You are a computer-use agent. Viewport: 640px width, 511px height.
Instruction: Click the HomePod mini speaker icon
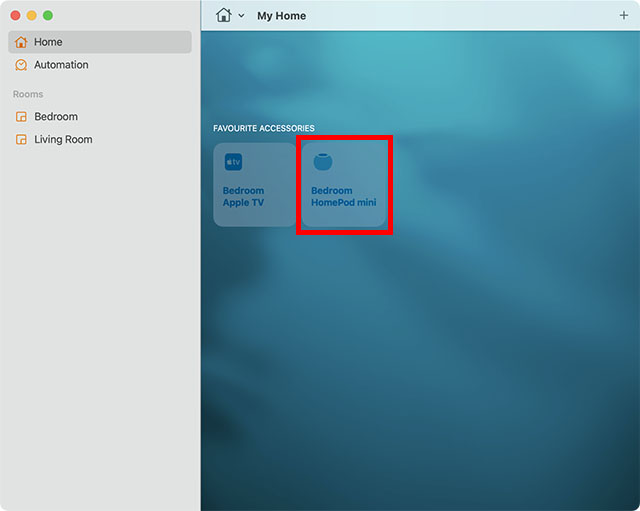[323, 162]
